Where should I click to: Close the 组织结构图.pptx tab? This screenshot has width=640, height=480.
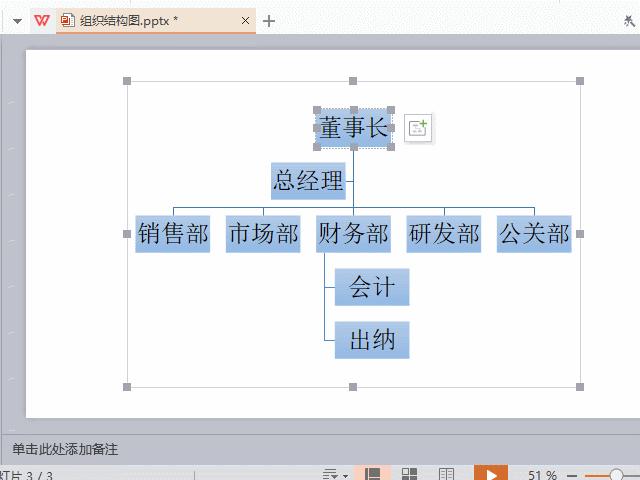(245, 20)
